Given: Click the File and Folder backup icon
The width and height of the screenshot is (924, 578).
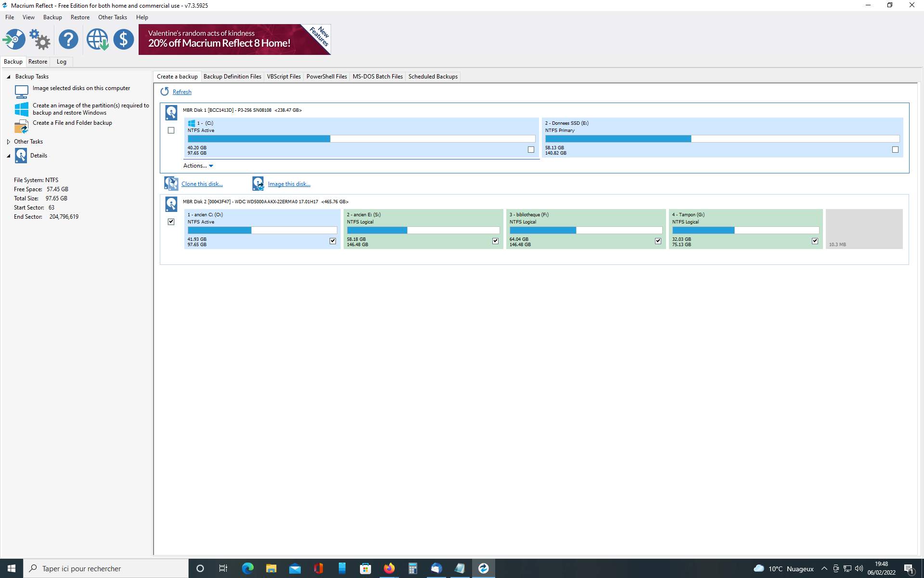Looking at the screenshot, I should pos(21,127).
